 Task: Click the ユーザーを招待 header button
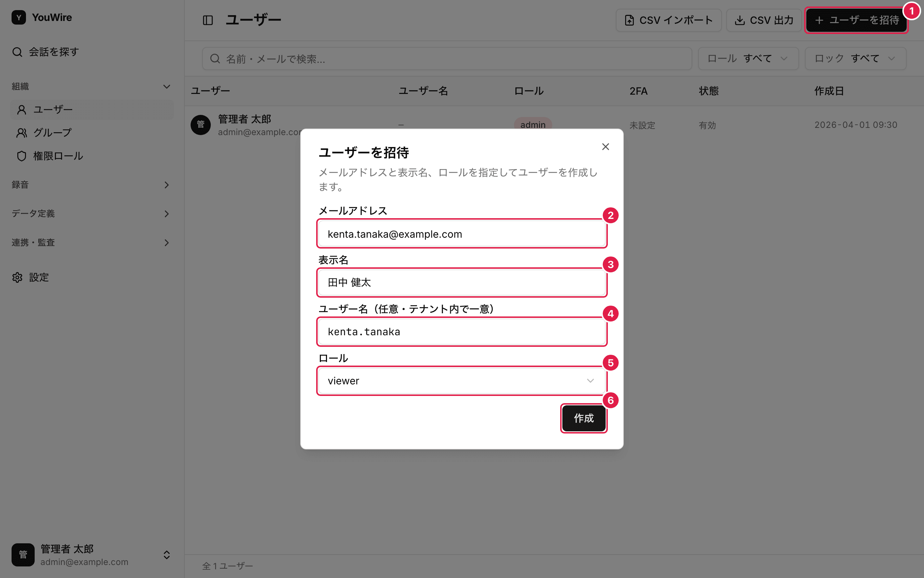pyautogui.click(x=857, y=20)
